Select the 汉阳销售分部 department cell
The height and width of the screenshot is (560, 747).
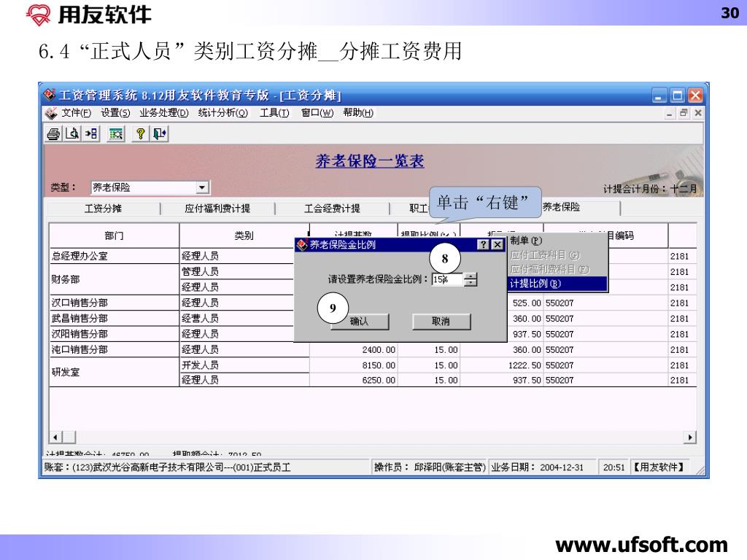[115, 334]
